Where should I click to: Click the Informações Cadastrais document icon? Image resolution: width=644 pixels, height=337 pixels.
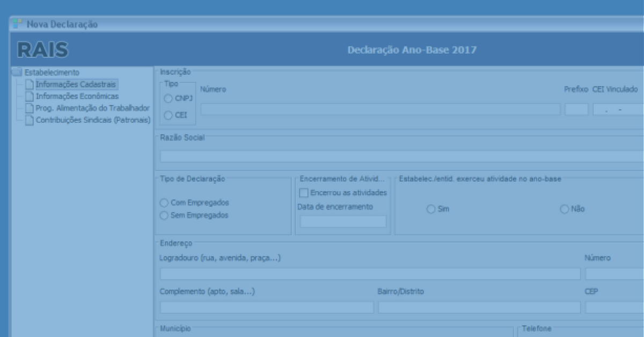click(30, 84)
